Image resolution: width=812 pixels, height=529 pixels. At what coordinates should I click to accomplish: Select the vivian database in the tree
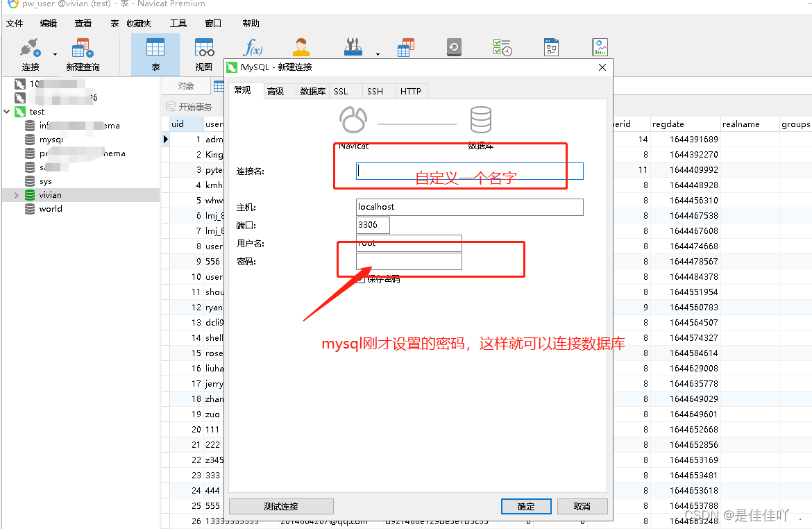50,195
